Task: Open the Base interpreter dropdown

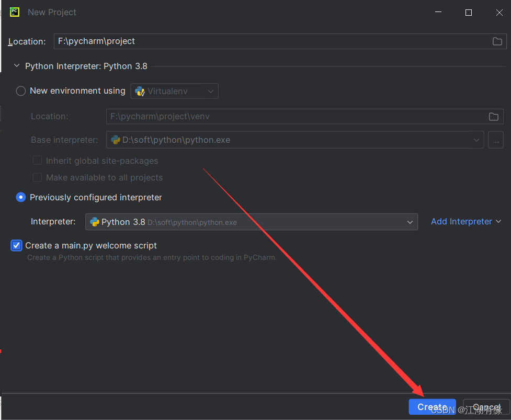Action: (x=295, y=140)
